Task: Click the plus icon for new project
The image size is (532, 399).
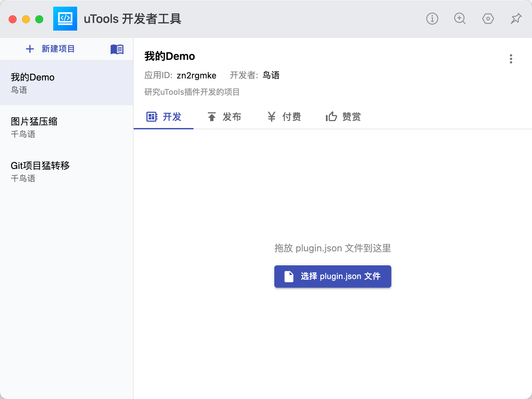Action: [x=30, y=49]
